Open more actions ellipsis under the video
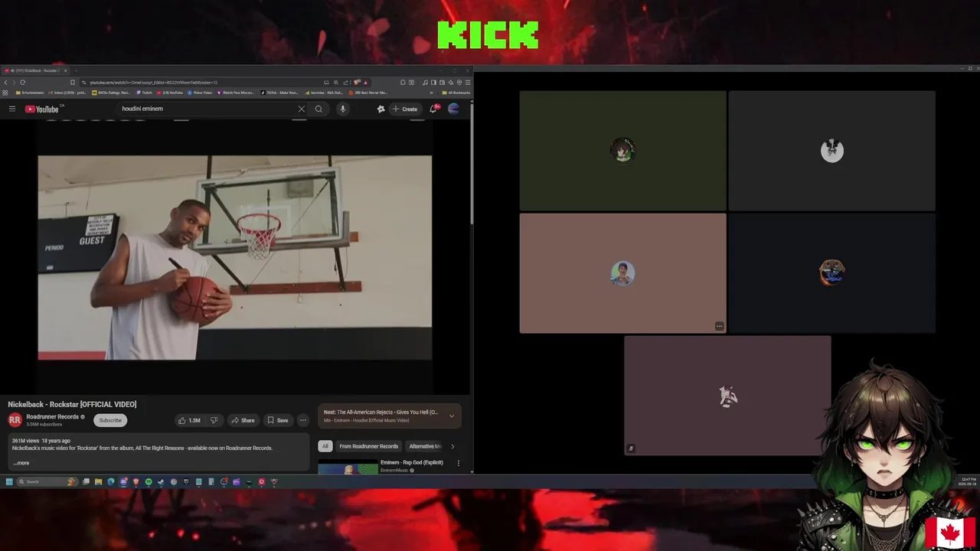The image size is (980, 551). point(302,420)
